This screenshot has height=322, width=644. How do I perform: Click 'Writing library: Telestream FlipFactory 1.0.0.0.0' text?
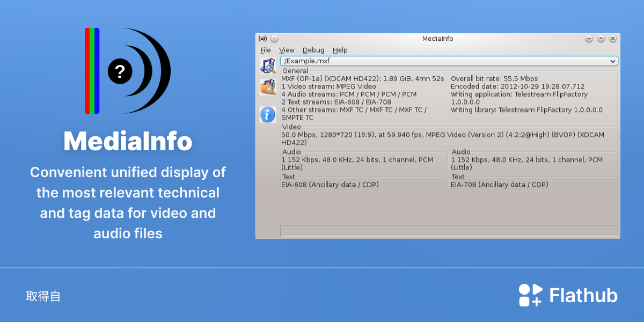[x=527, y=110]
